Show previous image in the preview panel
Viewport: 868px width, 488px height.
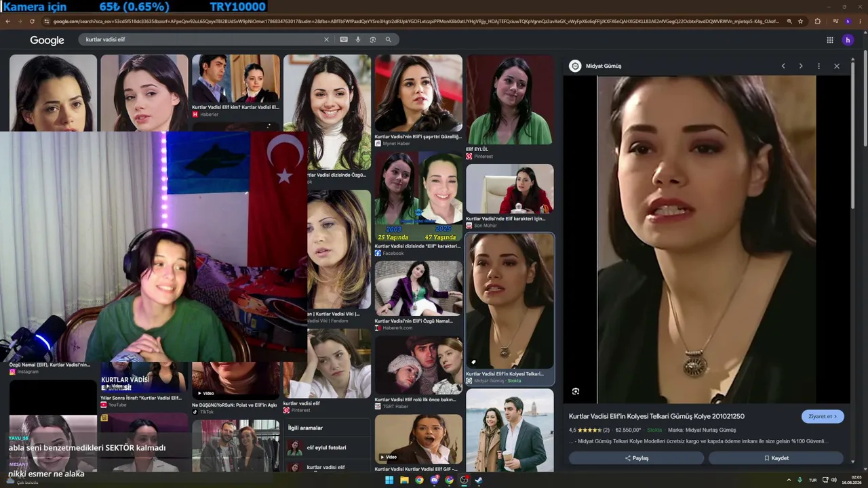[x=783, y=66]
